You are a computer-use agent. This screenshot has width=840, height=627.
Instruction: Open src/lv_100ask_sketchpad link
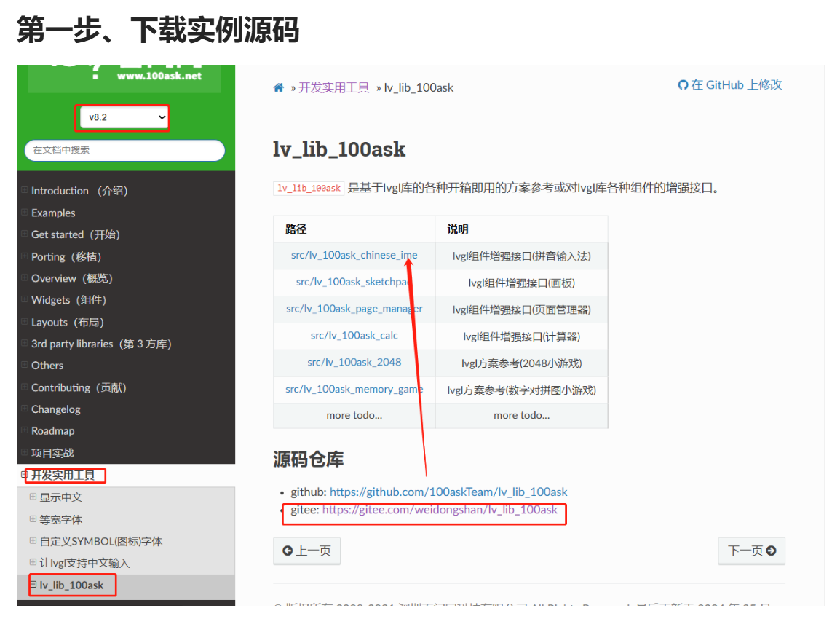click(x=354, y=282)
